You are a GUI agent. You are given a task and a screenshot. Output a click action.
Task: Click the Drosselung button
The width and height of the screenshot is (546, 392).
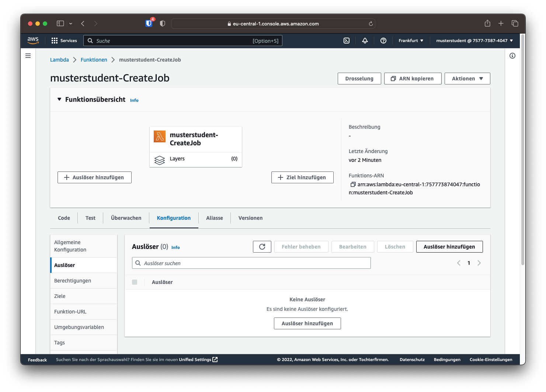[359, 79]
